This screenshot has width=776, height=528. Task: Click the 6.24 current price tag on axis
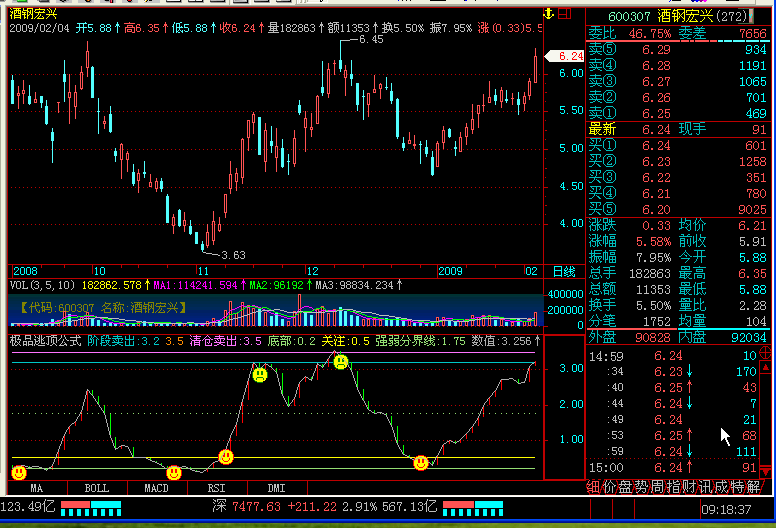point(565,56)
